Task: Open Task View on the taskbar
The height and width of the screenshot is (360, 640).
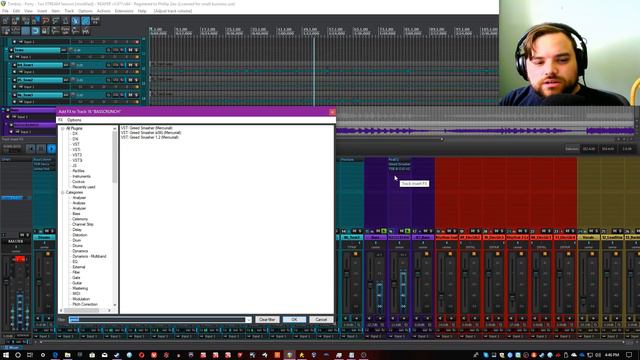Action: coord(30,355)
